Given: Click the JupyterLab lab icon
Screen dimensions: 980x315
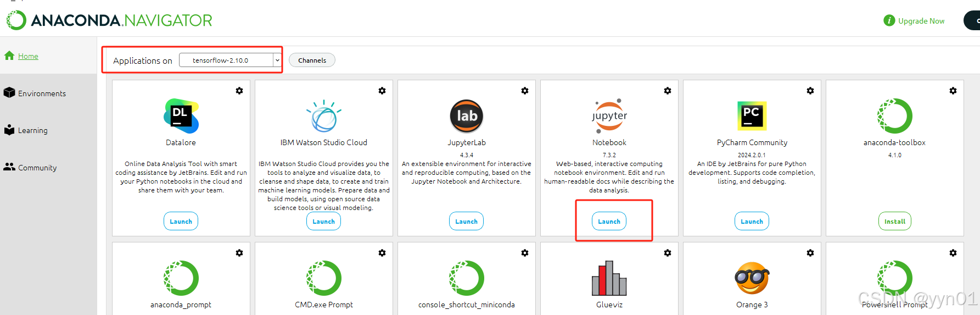Looking at the screenshot, I should [467, 116].
